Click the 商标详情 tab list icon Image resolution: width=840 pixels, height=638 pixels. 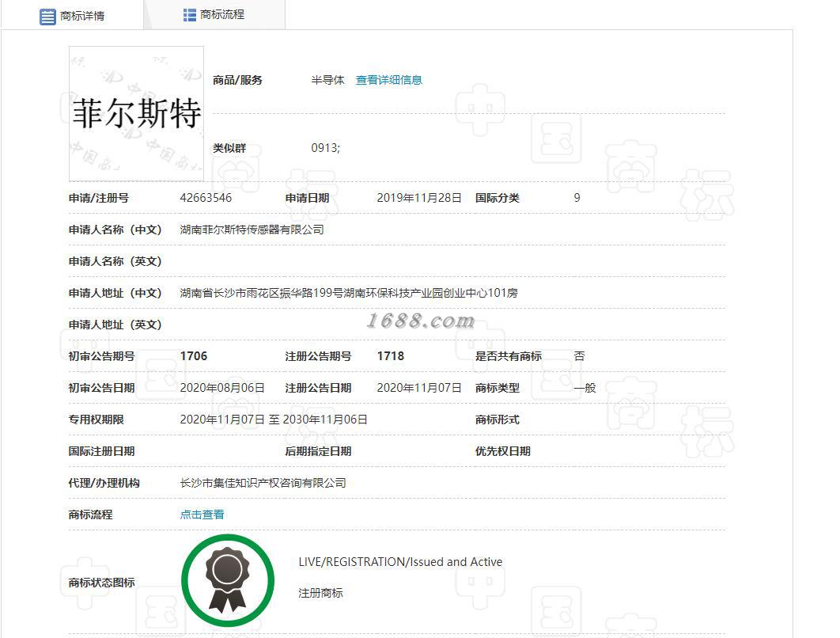coord(47,17)
